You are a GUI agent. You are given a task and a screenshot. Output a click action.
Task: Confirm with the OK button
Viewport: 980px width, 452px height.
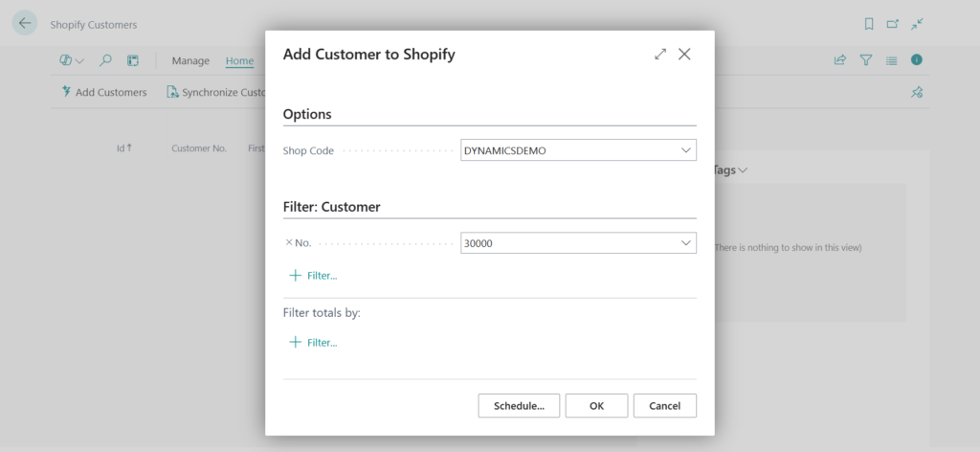click(x=596, y=406)
